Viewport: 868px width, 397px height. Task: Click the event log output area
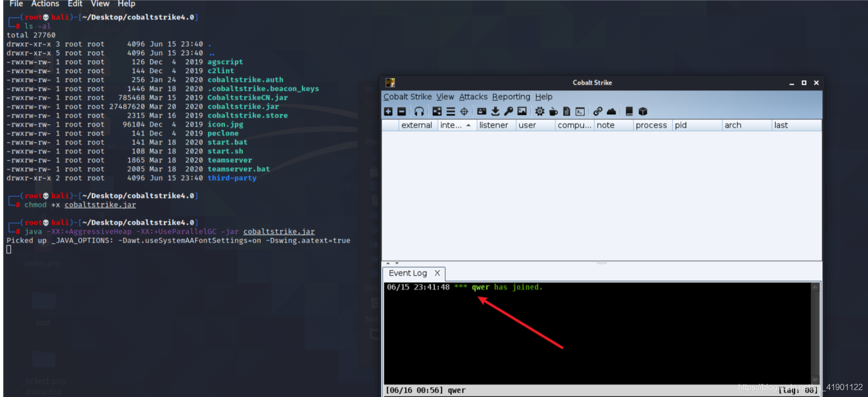coord(597,334)
